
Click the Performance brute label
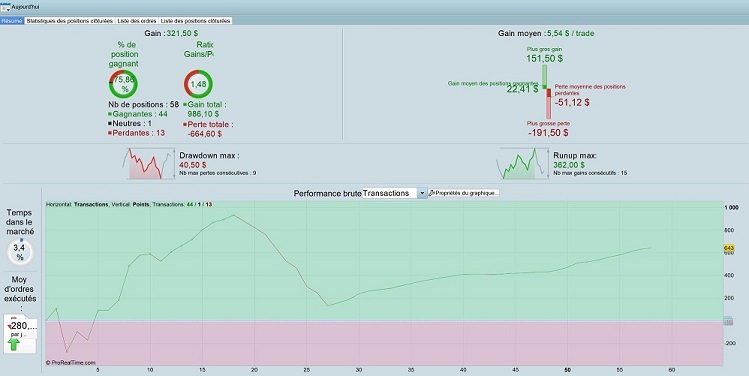tap(327, 193)
